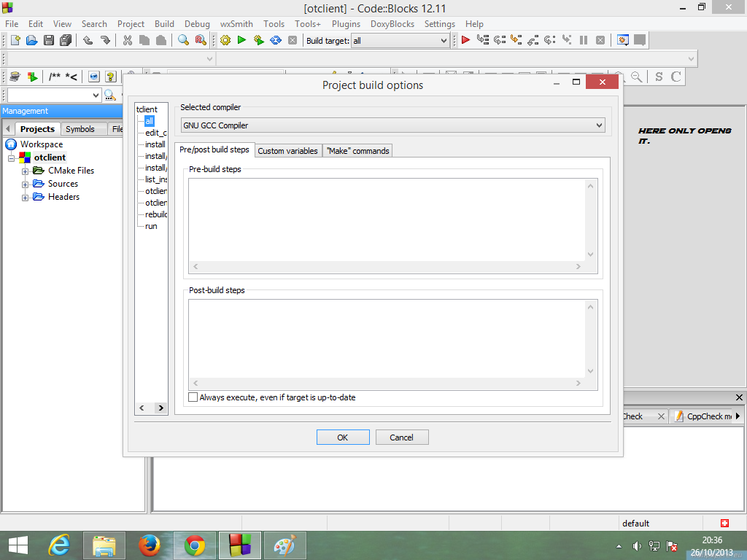Click the Save all files icon
This screenshot has width=747, height=560.
click(x=66, y=41)
